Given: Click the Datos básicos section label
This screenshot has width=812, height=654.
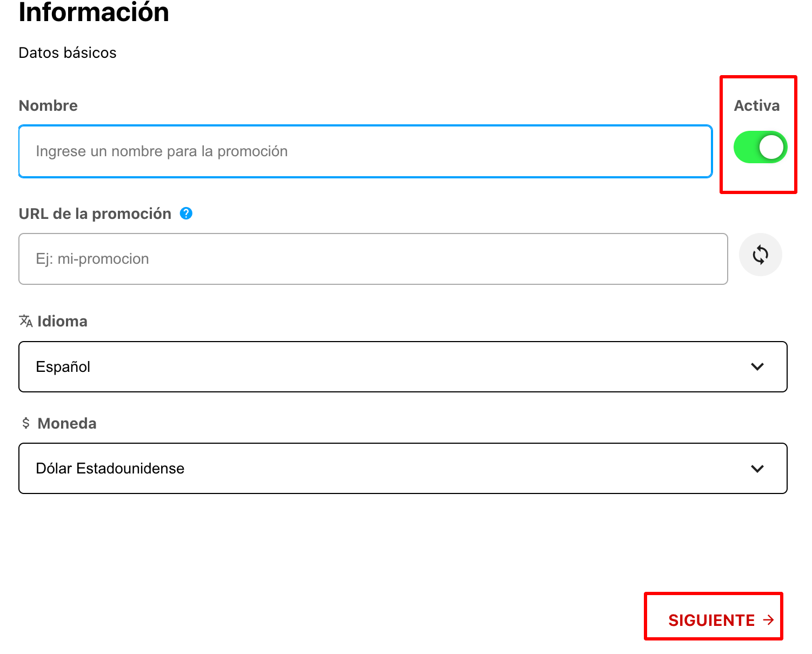Looking at the screenshot, I should click(x=67, y=52).
